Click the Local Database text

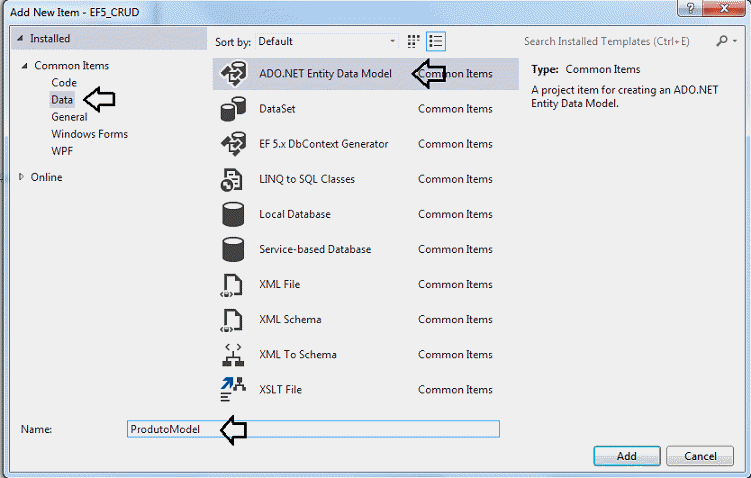point(295,214)
